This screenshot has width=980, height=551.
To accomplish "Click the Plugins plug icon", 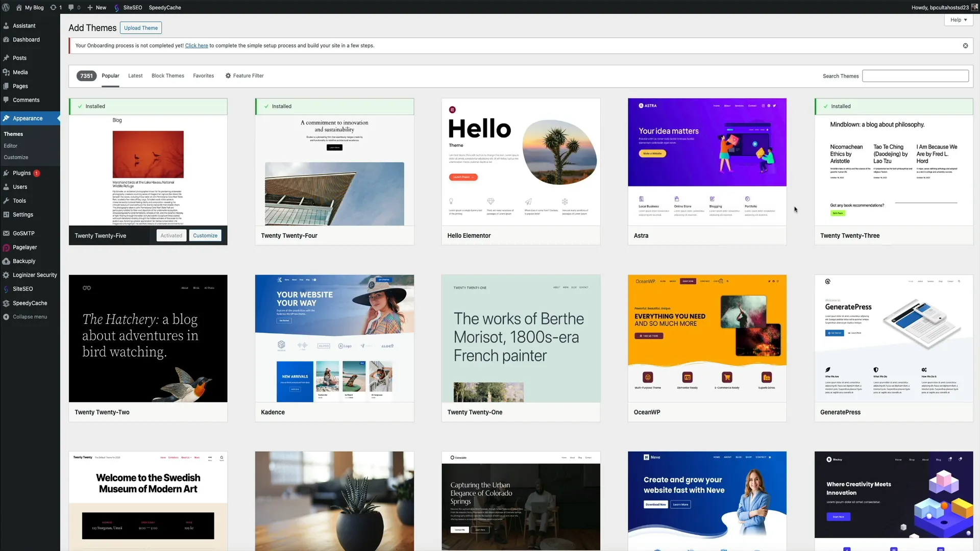I will [x=6, y=173].
